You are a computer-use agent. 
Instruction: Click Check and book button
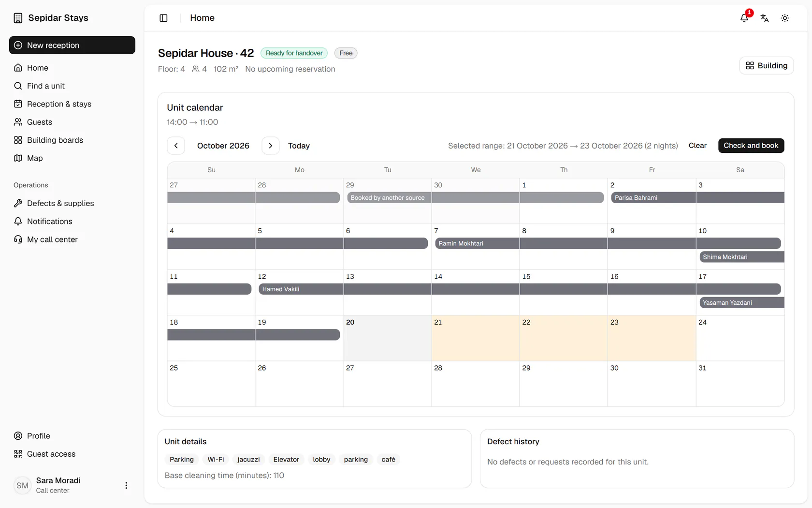pyautogui.click(x=751, y=146)
